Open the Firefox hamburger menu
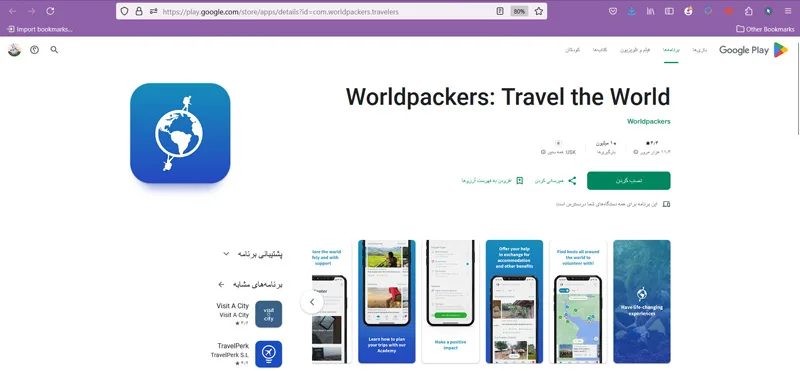Image resolution: width=800 pixels, height=371 pixels. (x=788, y=11)
